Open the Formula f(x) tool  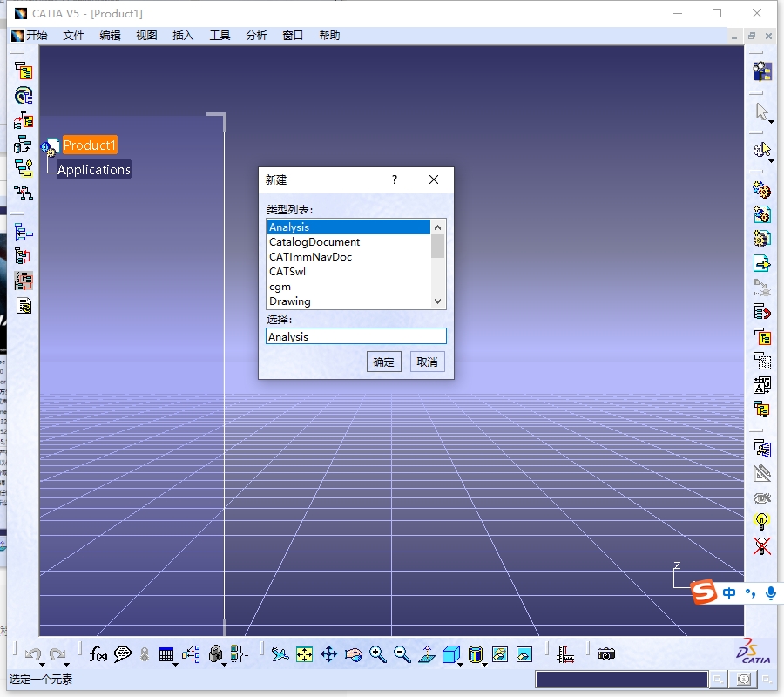(x=98, y=654)
